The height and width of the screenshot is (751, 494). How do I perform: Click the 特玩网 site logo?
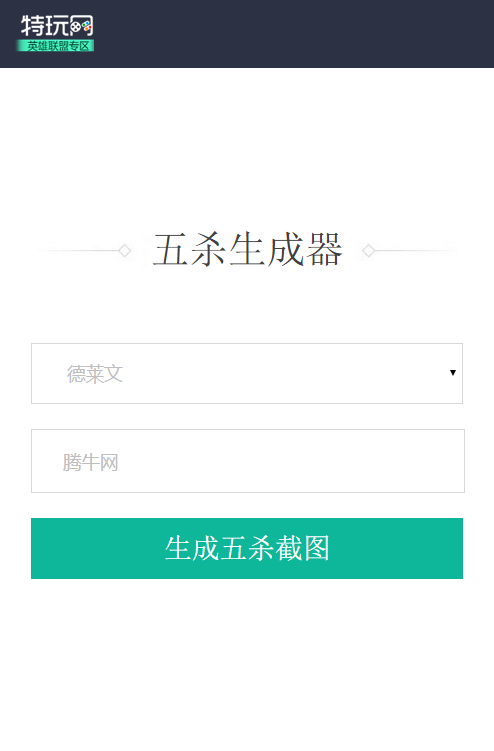click(56, 33)
